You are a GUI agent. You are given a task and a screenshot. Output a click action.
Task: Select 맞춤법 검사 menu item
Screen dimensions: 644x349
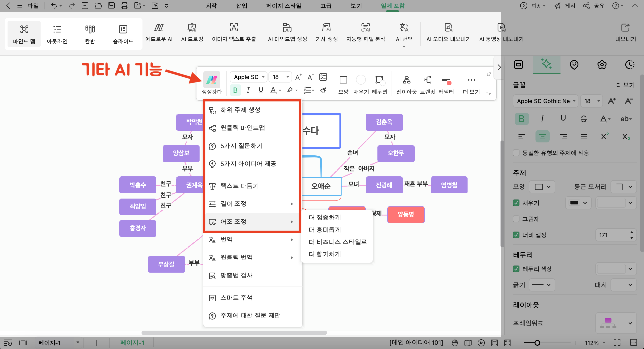coord(253,276)
